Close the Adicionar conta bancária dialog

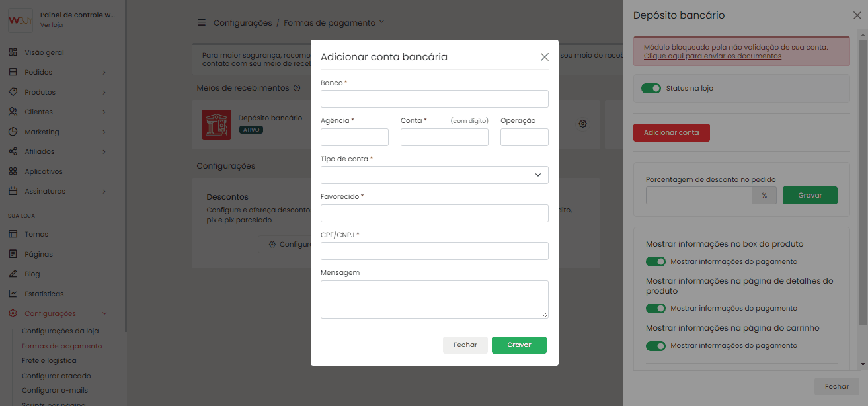pyautogui.click(x=545, y=57)
